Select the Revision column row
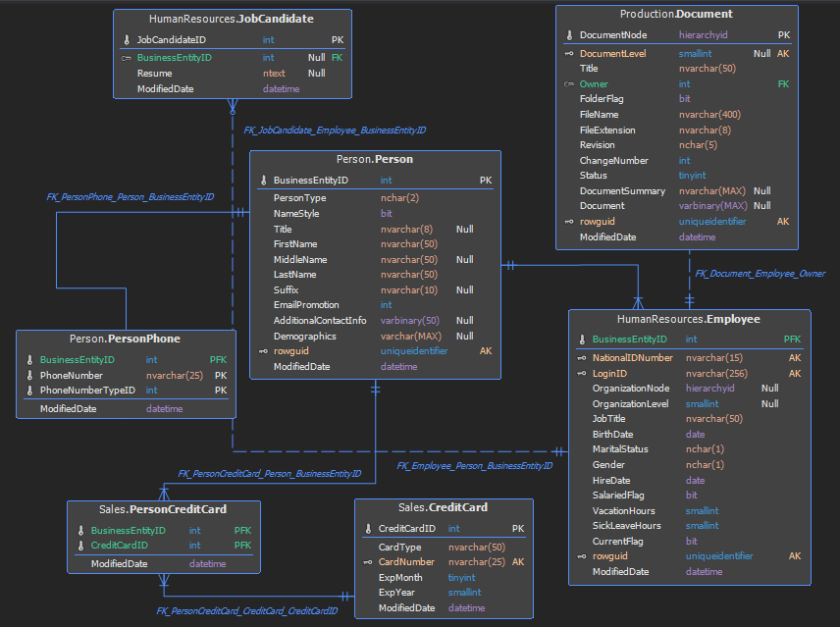The image size is (840, 627). [x=676, y=145]
